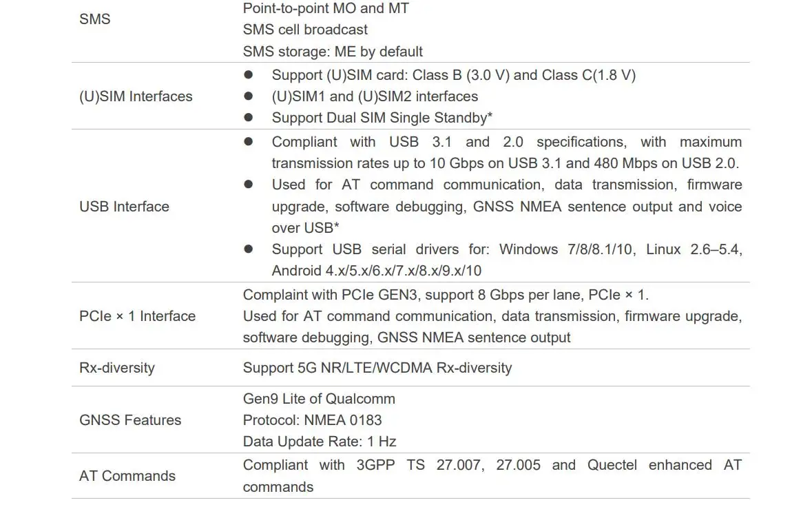Screen dimensions: 812x507
Task: Click the AT Commands row label
Action: [127, 476]
